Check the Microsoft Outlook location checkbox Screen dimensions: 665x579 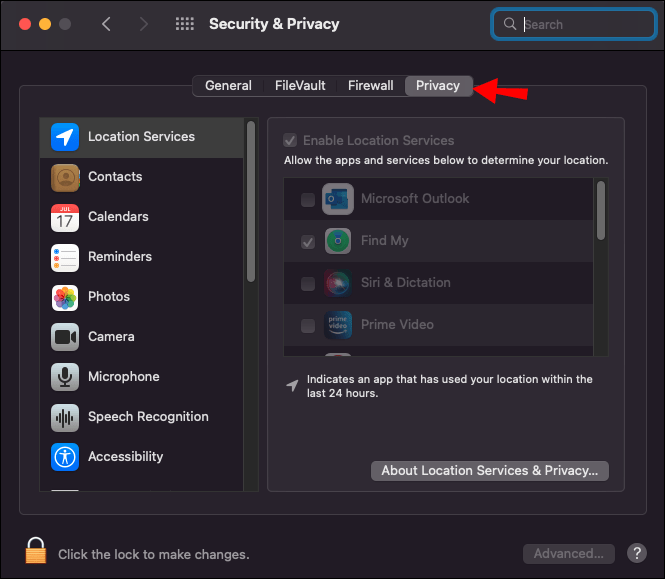coord(308,199)
